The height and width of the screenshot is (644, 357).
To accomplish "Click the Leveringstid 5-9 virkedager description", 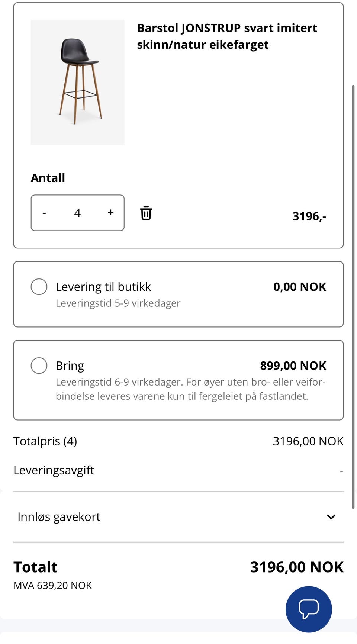I will point(118,303).
